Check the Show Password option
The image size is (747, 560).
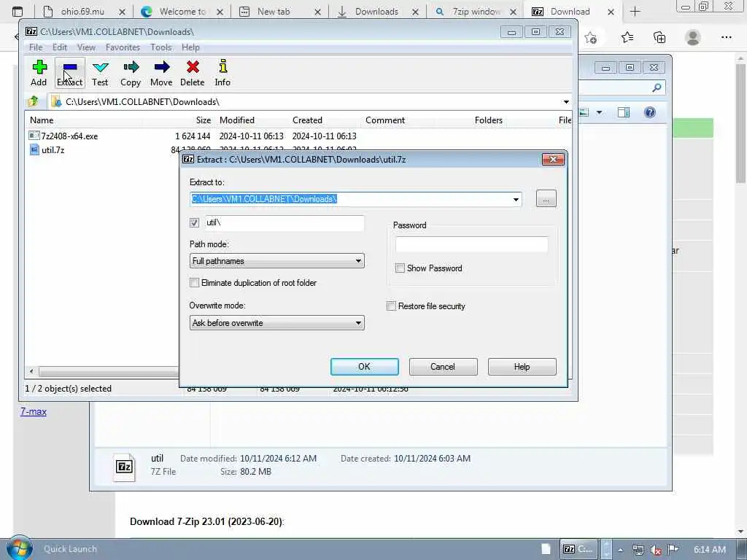[400, 268]
